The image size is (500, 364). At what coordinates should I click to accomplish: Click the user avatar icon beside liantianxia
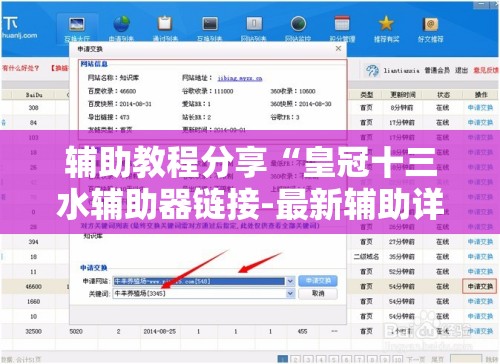pos(372,71)
